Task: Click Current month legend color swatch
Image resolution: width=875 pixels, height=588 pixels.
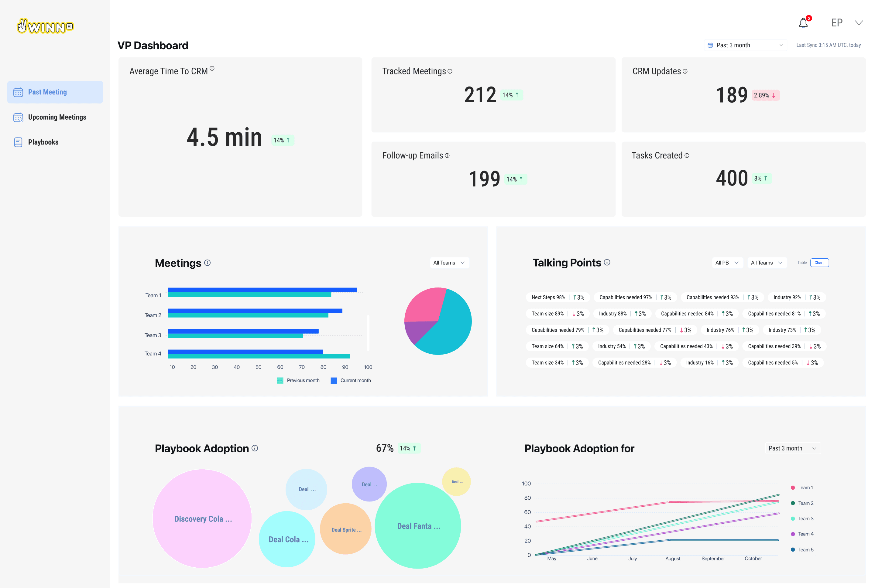Action: coord(334,380)
